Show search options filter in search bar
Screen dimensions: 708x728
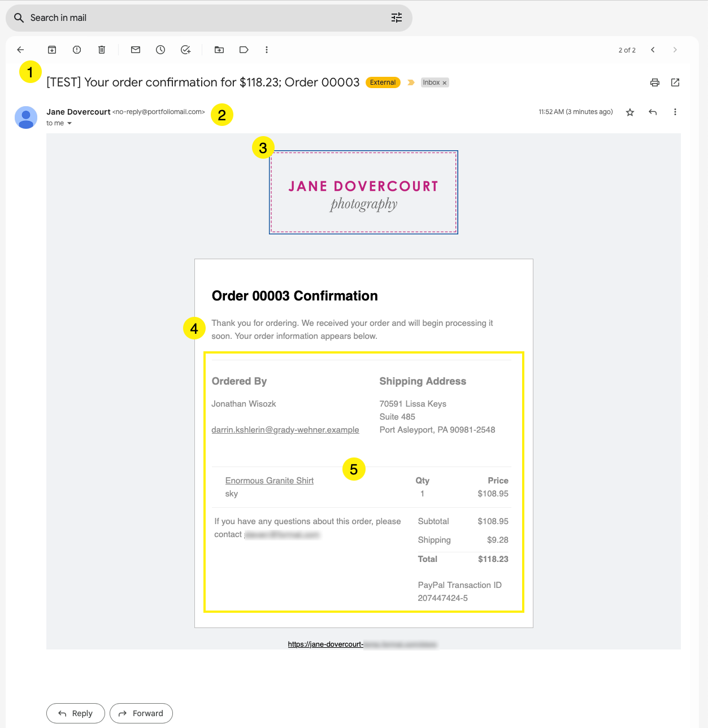coord(397,18)
